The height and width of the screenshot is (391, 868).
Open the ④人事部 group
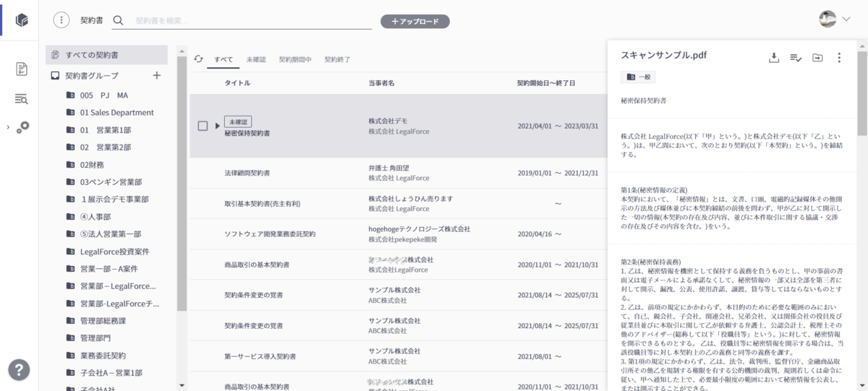(x=95, y=217)
